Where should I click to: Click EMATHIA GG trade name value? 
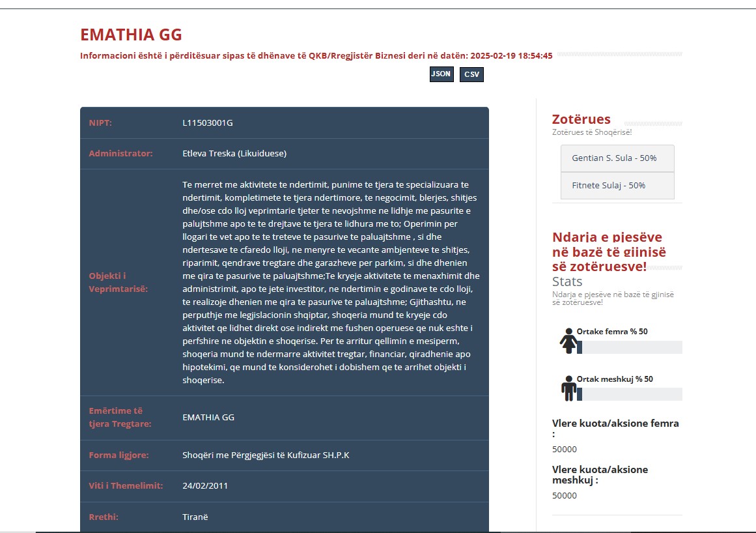[x=208, y=417]
